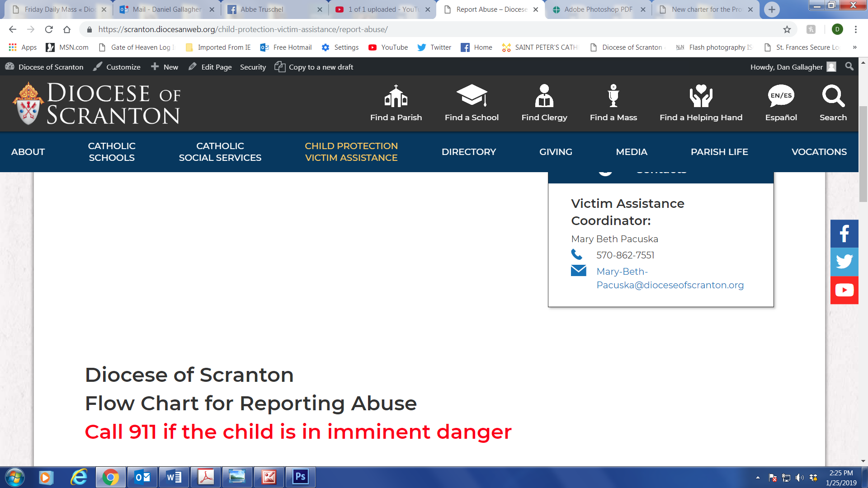Click the site Search magnifier icon
868x488 pixels.
click(x=833, y=96)
